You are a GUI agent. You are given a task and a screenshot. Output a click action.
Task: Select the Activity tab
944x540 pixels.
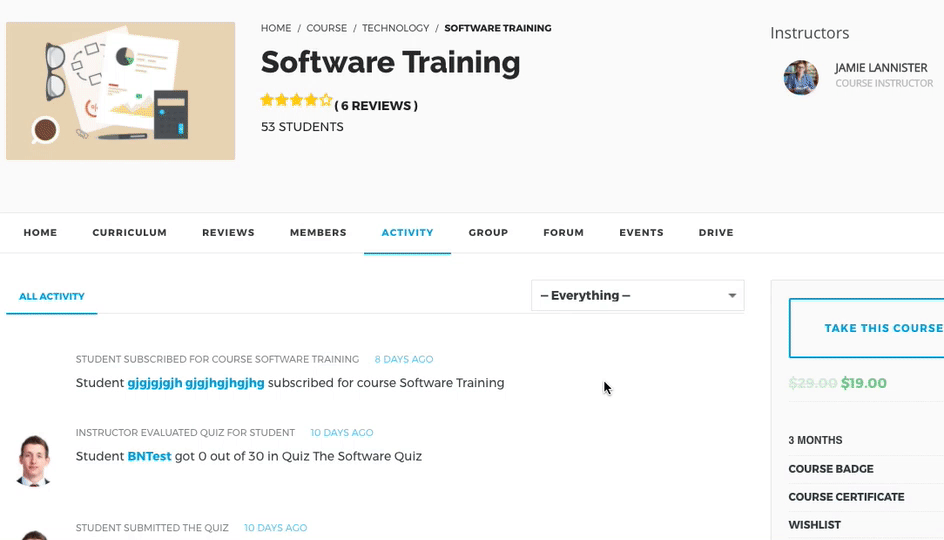click(407, 233)
